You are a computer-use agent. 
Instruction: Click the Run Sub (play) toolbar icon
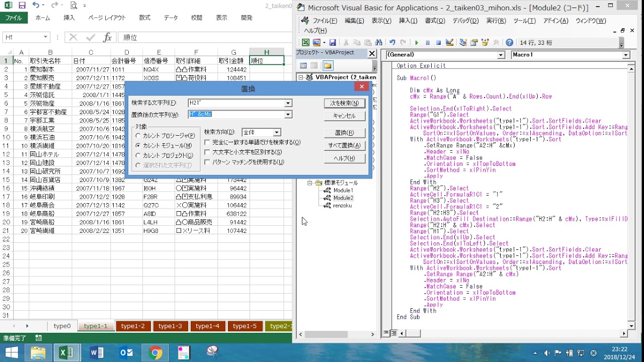[x=417, y=43]
